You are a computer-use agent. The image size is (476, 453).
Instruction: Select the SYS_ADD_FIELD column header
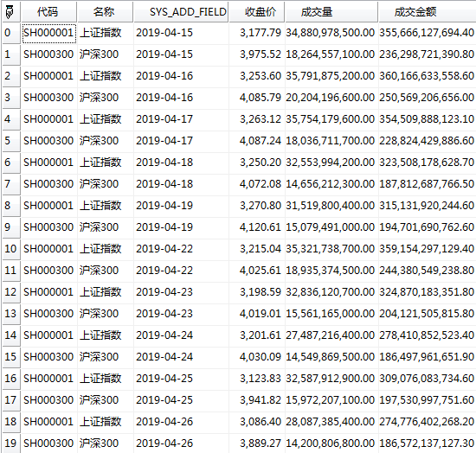coord(181,12)
